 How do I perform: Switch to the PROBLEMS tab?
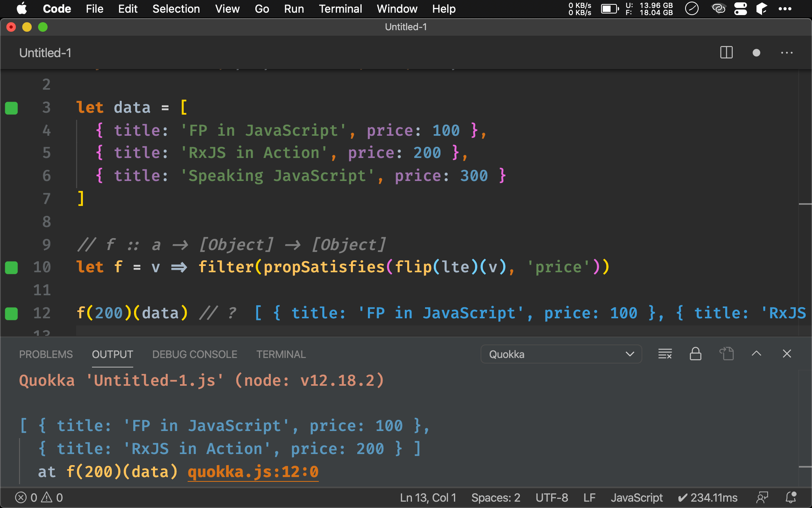click(46, 354)
